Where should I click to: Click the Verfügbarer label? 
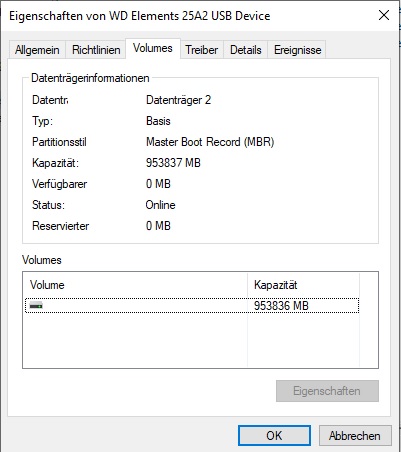pyautogui.click(x=60, y=184)
